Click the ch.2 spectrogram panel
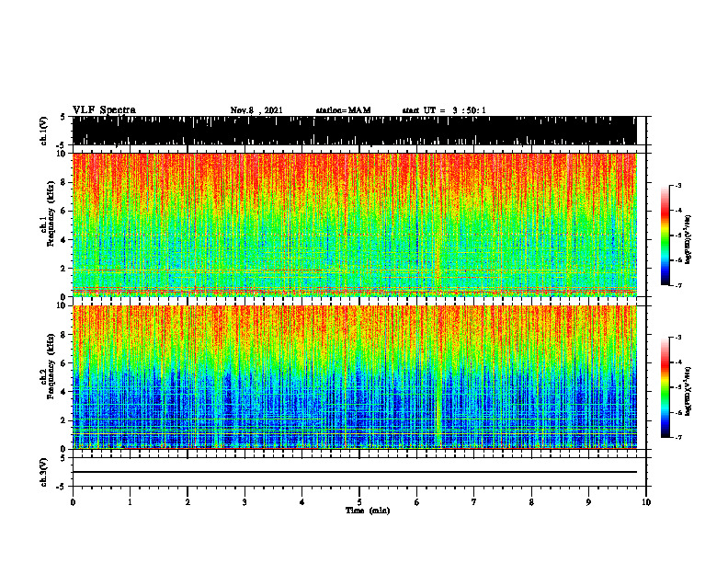 coord(354,377)
